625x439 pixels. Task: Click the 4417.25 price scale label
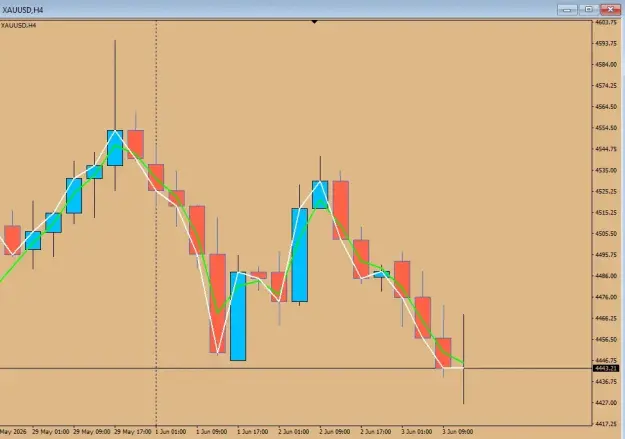[606, 424]
